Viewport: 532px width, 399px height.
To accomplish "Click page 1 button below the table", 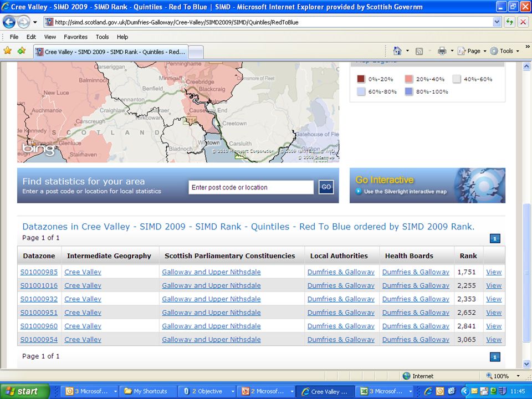I will [x=495, y=357].
